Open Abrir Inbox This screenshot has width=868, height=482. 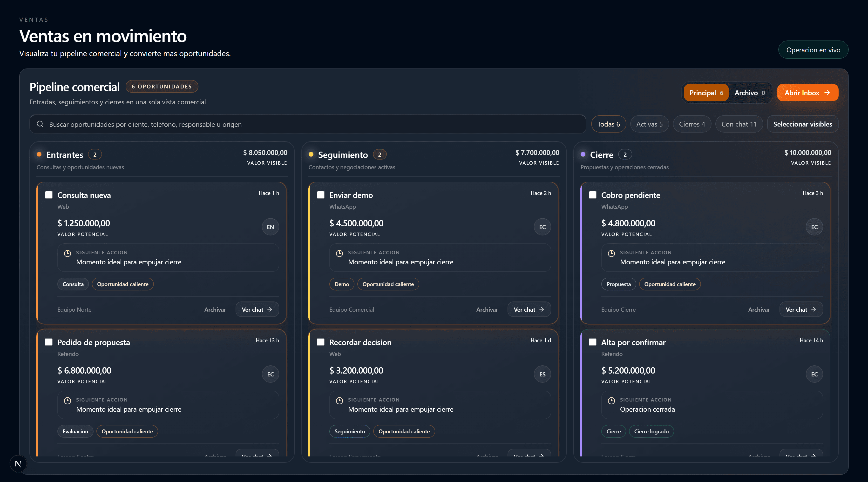click(807, 93)
